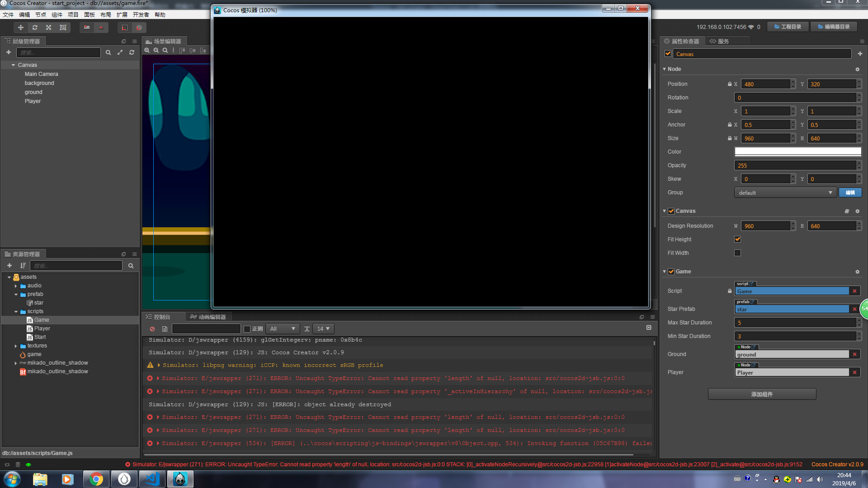Add a new component in the Inspector
The height and width of the screenshot is (488, 868).
(x=860, y=54)
